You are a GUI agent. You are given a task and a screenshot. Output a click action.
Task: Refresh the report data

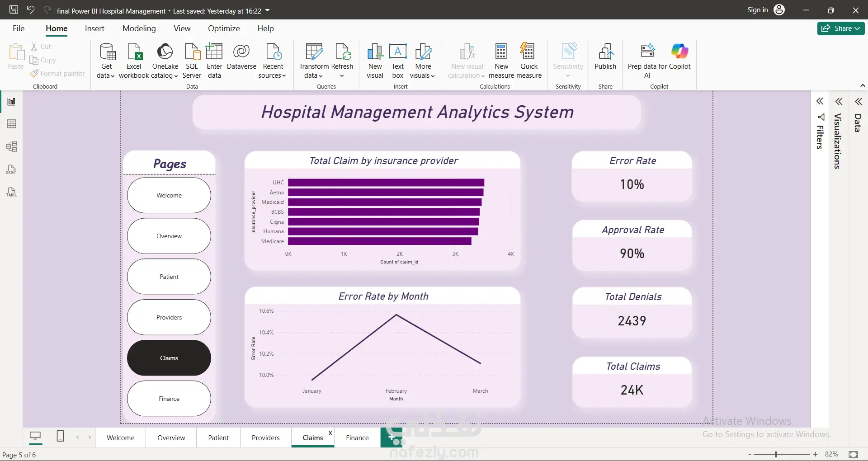(342, 61)
